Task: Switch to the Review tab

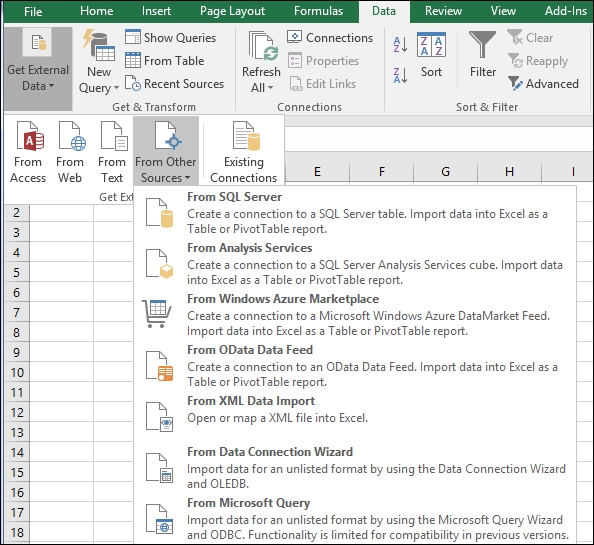Action: coord(443,11)
